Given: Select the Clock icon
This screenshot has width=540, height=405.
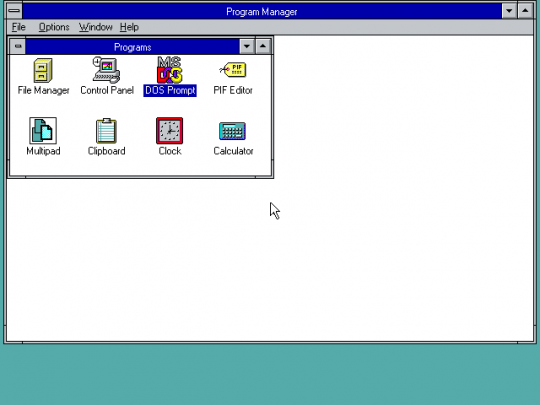Looking at the screenshot, I should pos(169,131).
